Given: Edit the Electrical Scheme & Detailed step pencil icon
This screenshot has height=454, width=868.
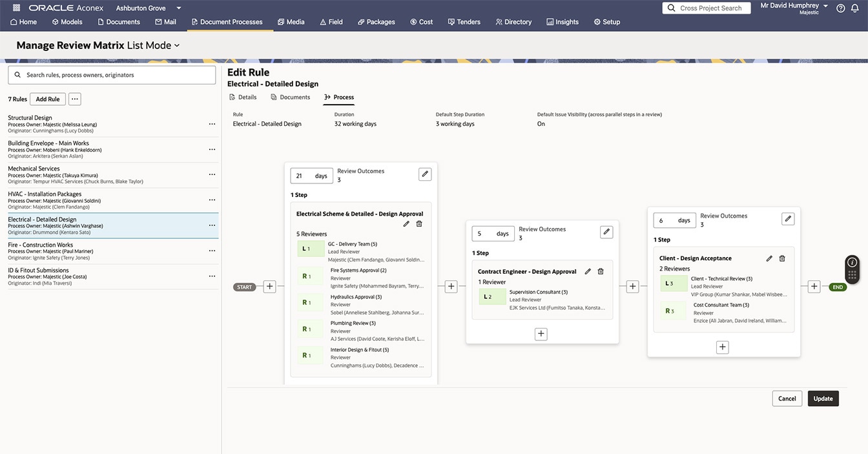Looking at the screenshot, I should click(x=406, y=223).
